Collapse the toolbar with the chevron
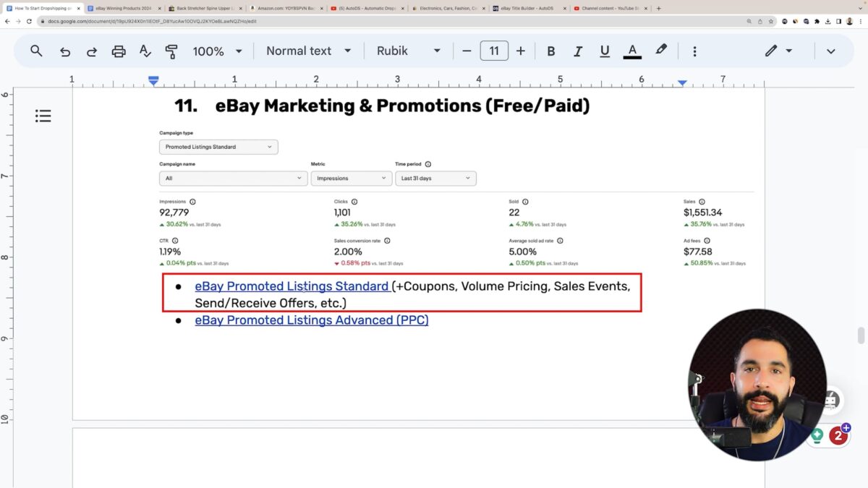This screenshot has width=868, height=488. [x=831, y=51]
